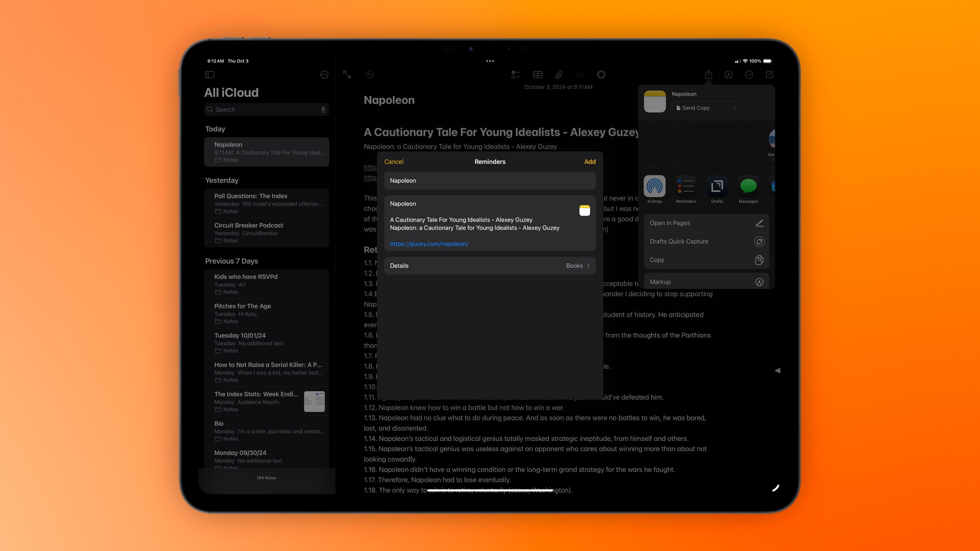Create a new note compose icon
This screenshot has width=980, height=551.
tap(769, 75)
